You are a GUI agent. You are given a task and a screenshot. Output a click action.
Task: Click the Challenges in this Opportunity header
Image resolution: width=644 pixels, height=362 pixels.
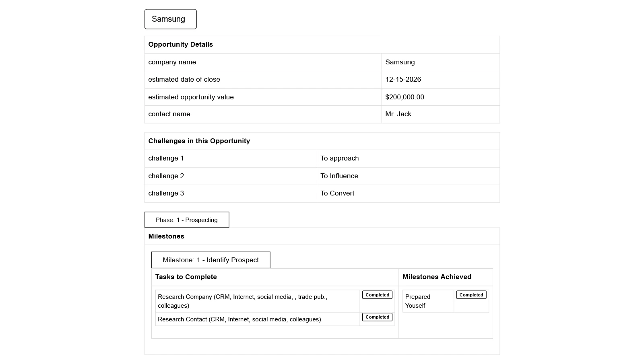[199, 141]
